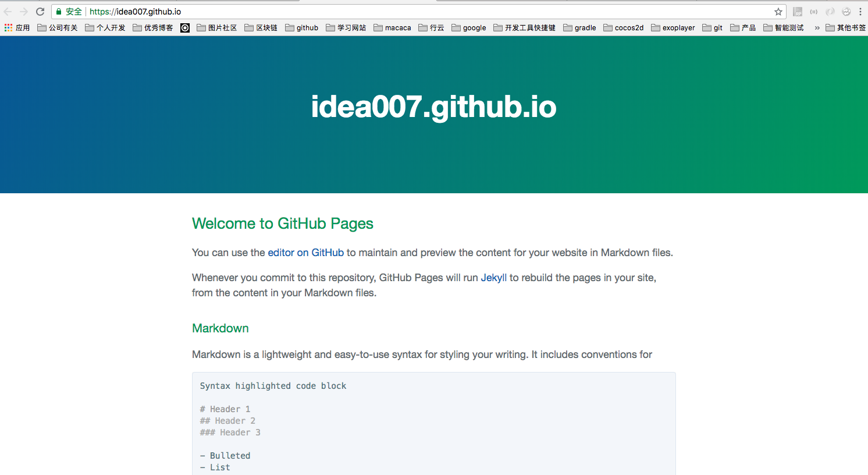Click the 'Welcome to GitHub Pages' heading
Image resolution: width=868 pixels, height=475 pixels.
[x=283, y=224]
